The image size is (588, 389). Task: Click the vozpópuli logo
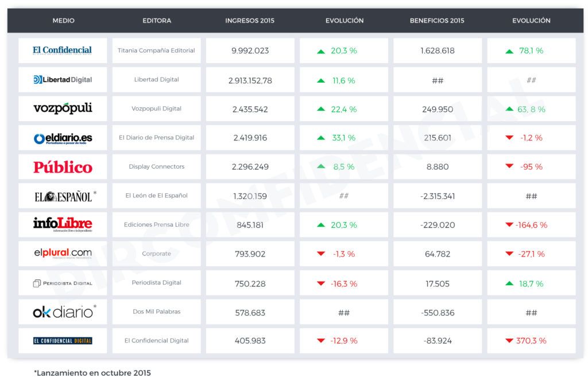[63, 108]
